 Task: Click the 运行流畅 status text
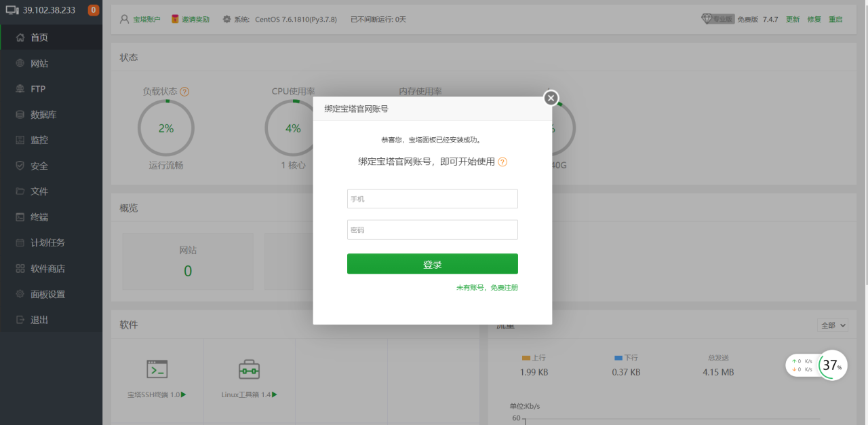(166, 165)
